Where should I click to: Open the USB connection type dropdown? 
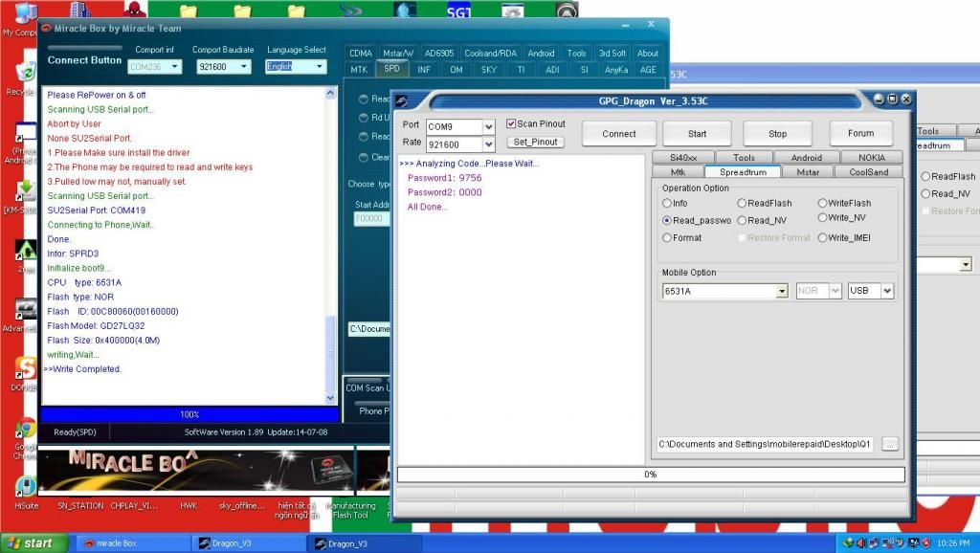[887, 291]
